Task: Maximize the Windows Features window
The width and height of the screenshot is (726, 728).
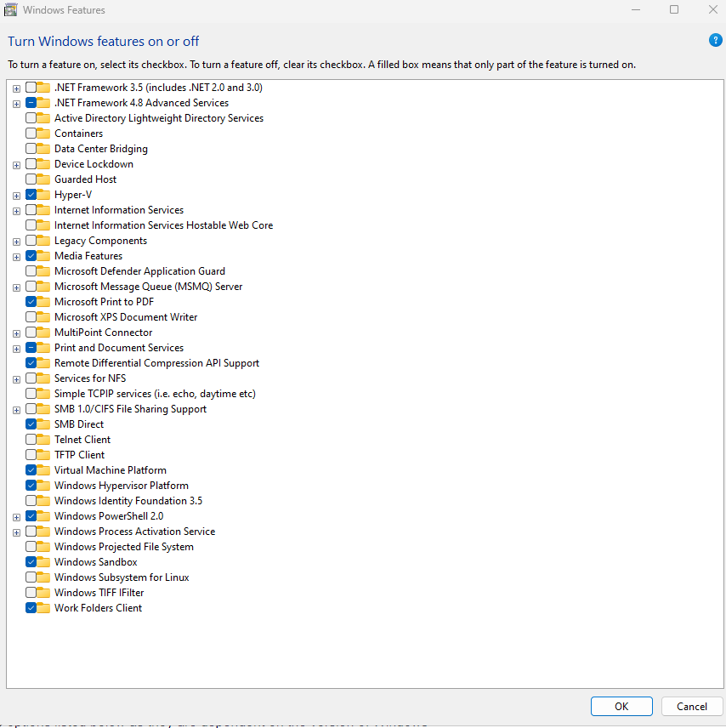Action: tap(674, 9)
